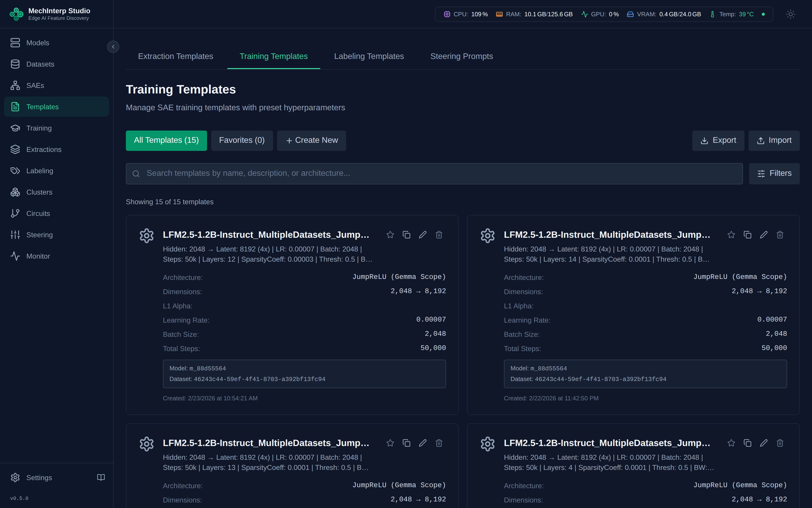Copy the Layers: 14 template

tap(747, 234)
